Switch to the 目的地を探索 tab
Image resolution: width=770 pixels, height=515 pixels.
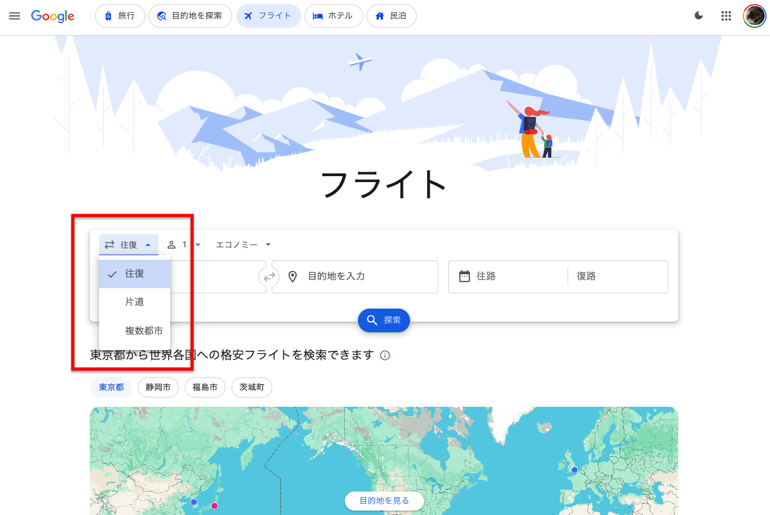coord(190,16)
